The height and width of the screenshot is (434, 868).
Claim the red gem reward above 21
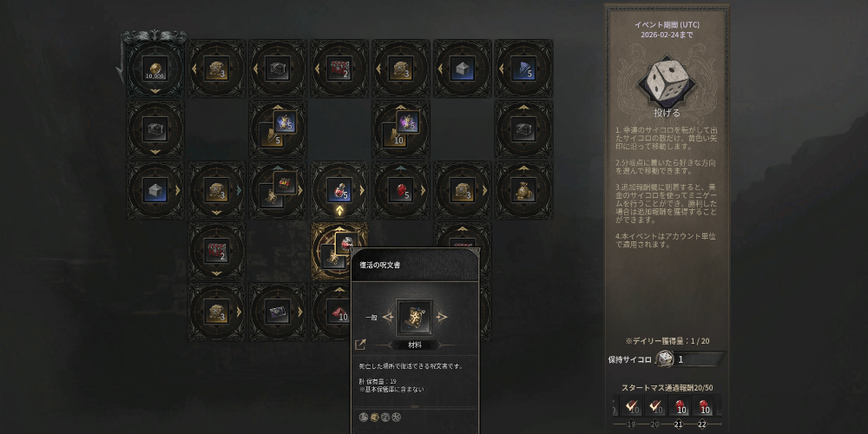pyautogui.click(x=680, y=408)
